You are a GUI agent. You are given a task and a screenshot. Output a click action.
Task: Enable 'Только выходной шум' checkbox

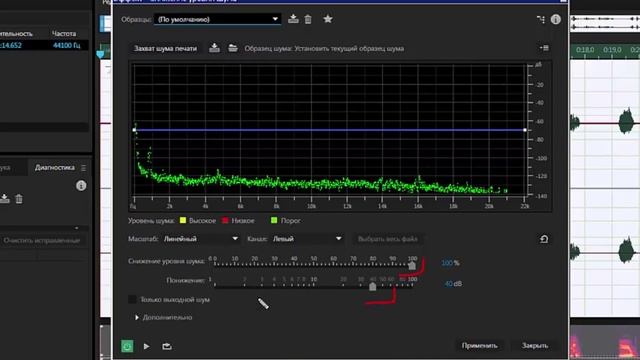132,300
